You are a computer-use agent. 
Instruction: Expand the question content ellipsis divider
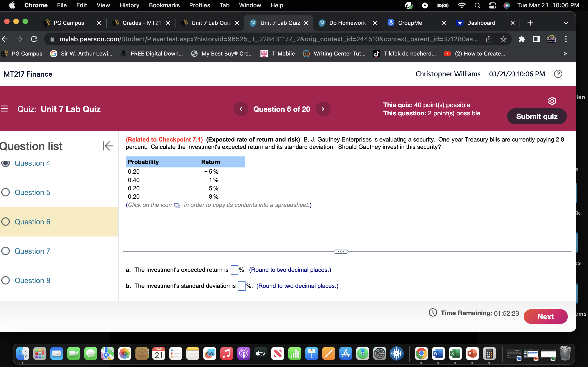[341, 251]
